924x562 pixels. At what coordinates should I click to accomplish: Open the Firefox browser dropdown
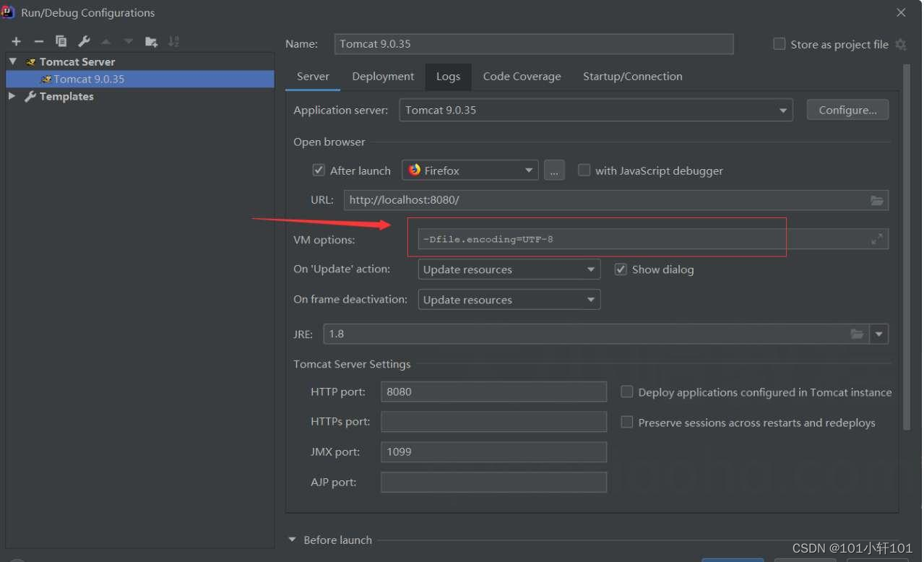pyautogui.click(x=470, y=170)
